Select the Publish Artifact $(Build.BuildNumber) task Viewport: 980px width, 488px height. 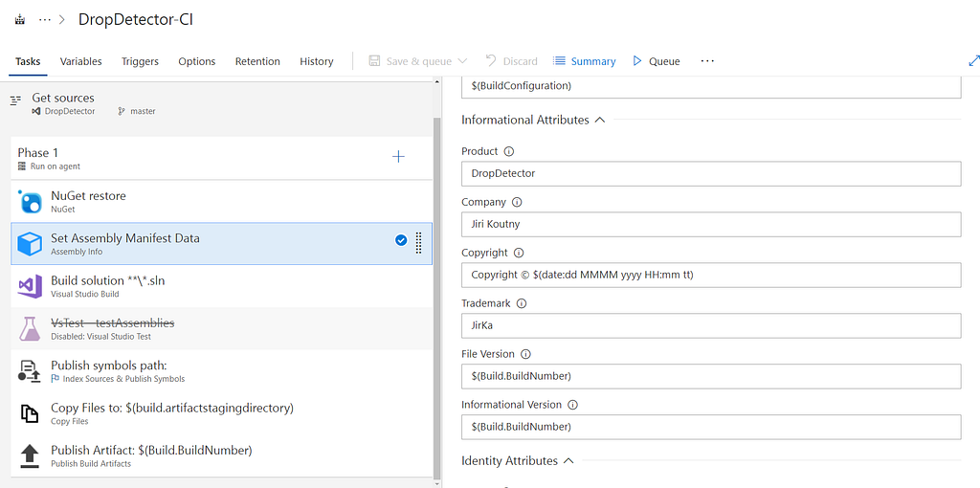[x=221, y=455]
